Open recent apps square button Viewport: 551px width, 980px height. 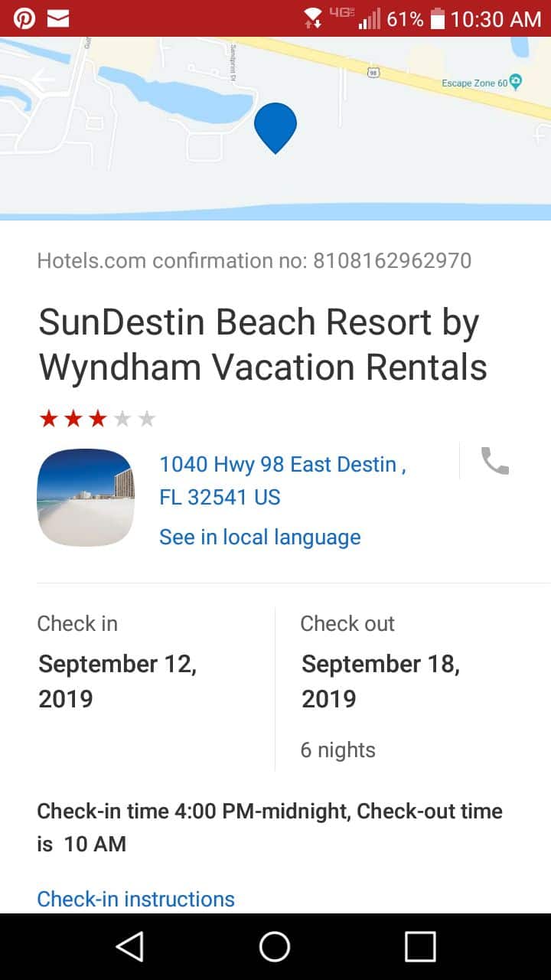(419, 946)
